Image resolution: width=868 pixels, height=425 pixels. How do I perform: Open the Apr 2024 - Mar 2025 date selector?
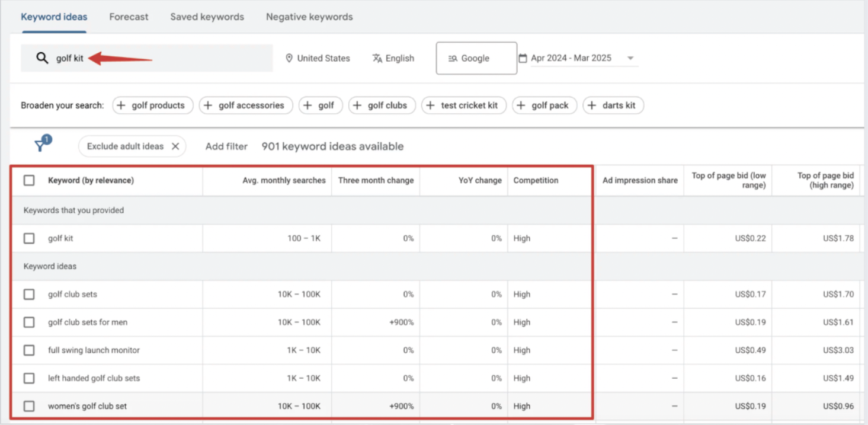coord(578,58)
